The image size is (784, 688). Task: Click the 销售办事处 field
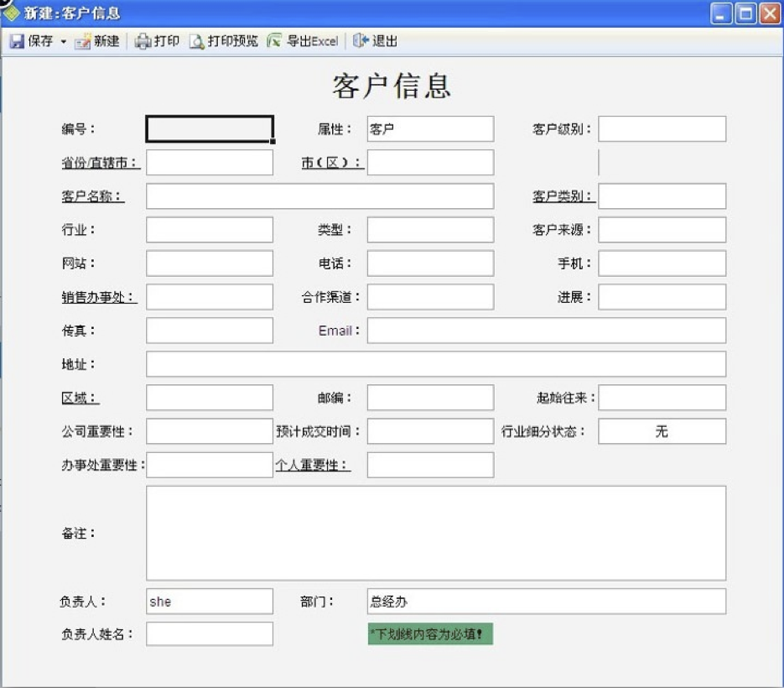(x=210, y=297)
